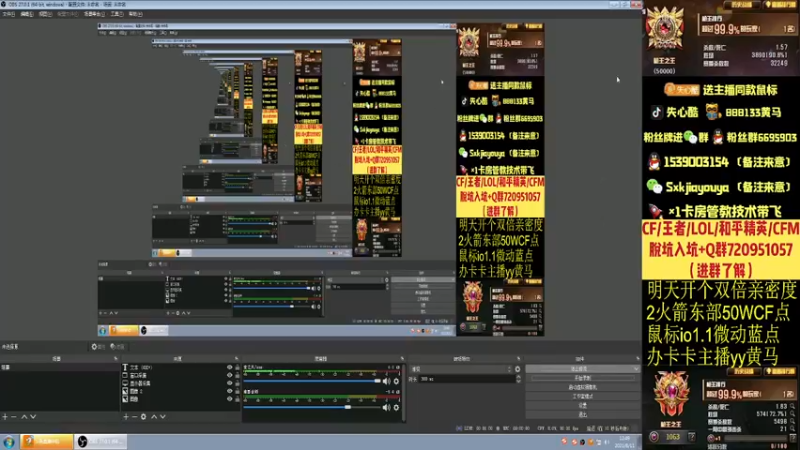The width and height of the screenshot is (800, 450).
Task: Add a new source with the plus icon
Action: [126, 417]
